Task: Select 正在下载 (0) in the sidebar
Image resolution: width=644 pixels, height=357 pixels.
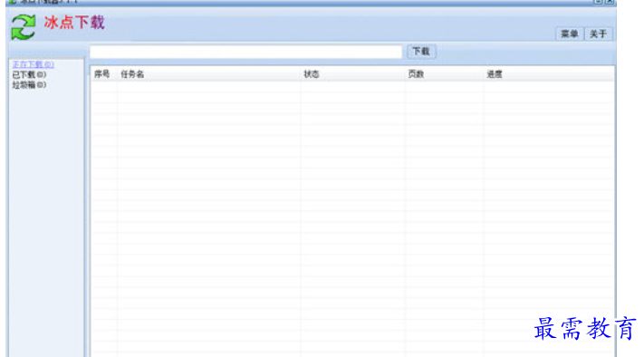Action: click(33, 64)
